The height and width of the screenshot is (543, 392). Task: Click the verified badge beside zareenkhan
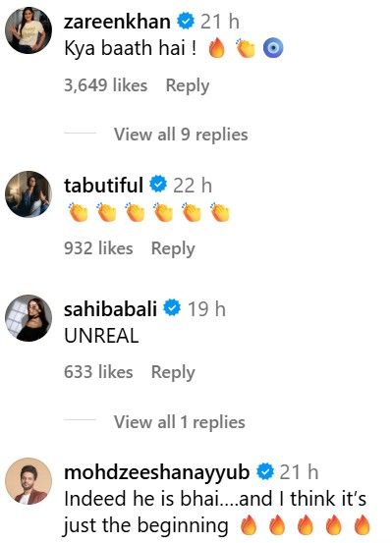click(186, 22)
